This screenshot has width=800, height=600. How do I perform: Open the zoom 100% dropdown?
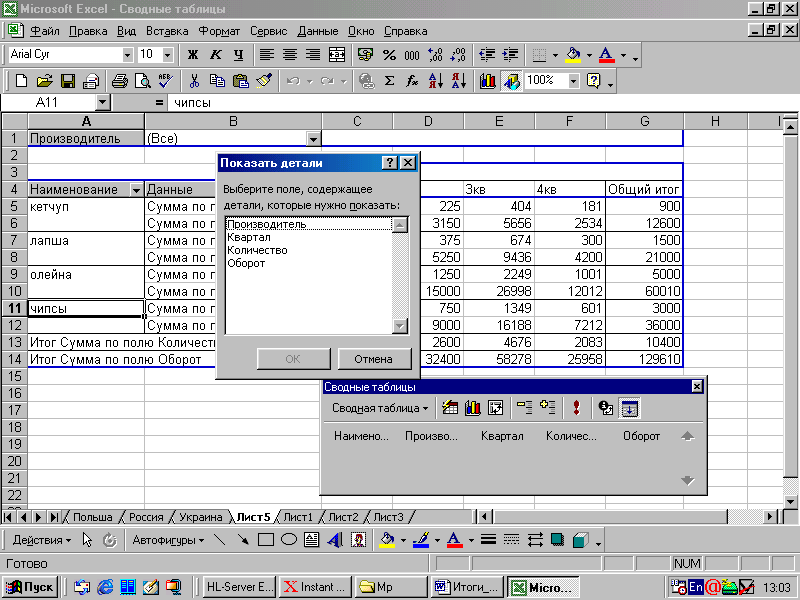click(573, 81)
